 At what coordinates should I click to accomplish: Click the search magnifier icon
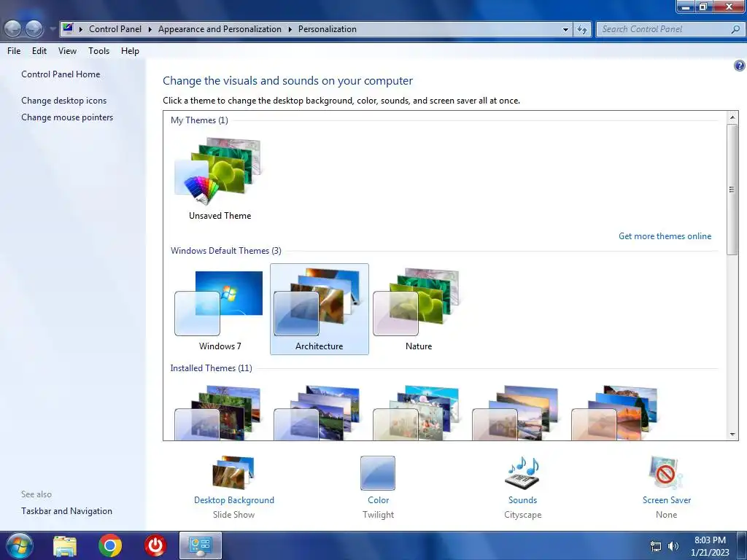pyautogui.click(x=735, y=29)
